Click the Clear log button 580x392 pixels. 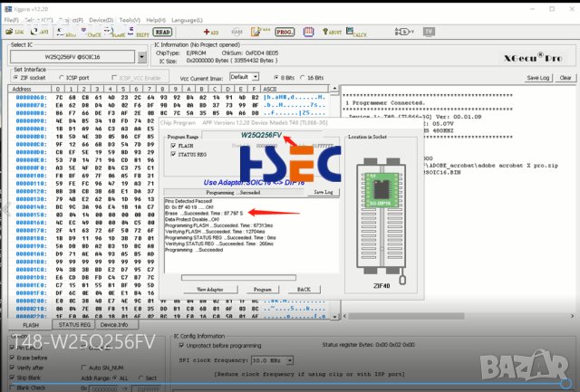(565, 78)
